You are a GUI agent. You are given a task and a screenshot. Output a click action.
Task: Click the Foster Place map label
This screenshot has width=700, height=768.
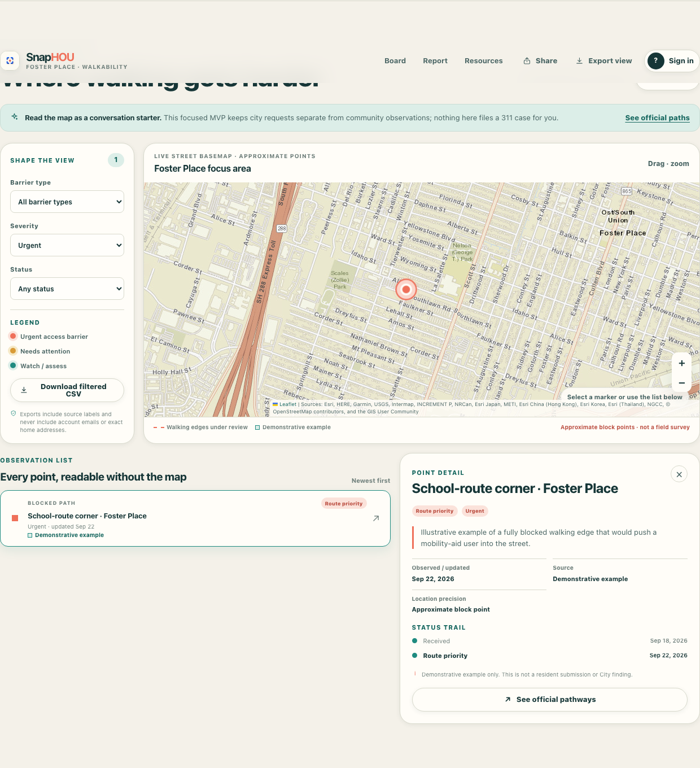(623, 233)
